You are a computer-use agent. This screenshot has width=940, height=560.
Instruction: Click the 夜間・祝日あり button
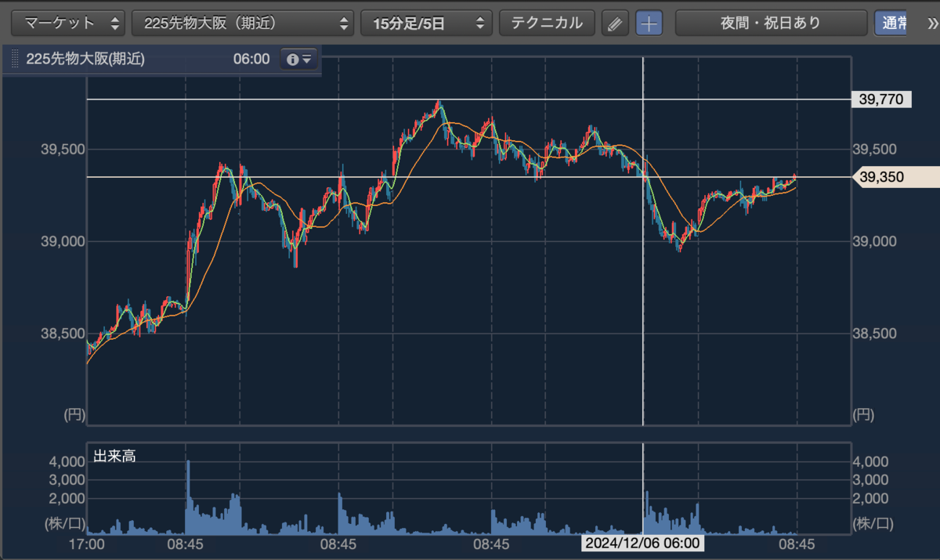[771, 23]
